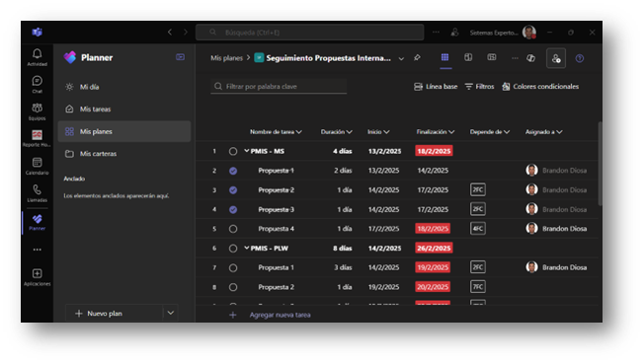Screen dimensions: 644x364
Task: Click the Línea base button
Action: [436, 87]
